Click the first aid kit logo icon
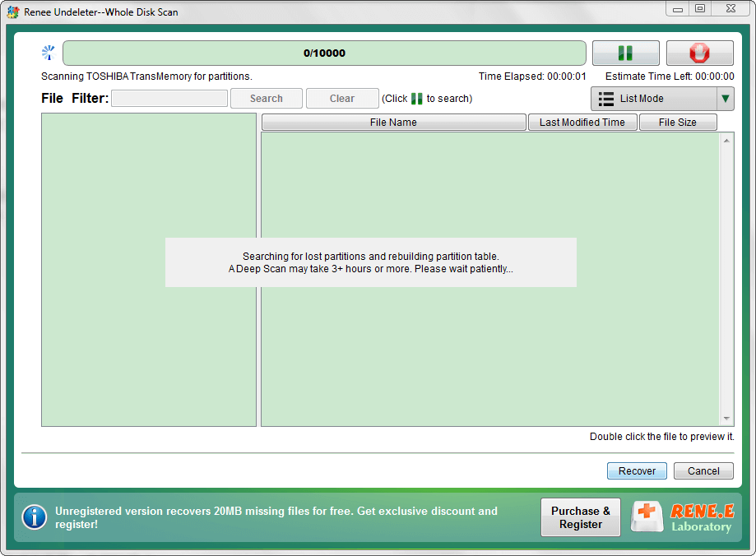This screenshot has height=556, width=756. (647, 517)
